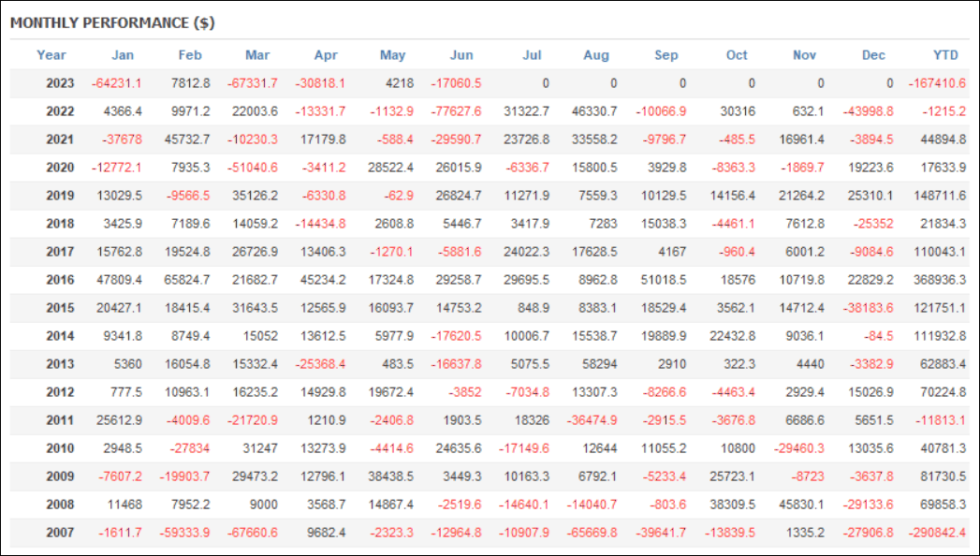Select 2008 November value 45830.1

point(801,505)
